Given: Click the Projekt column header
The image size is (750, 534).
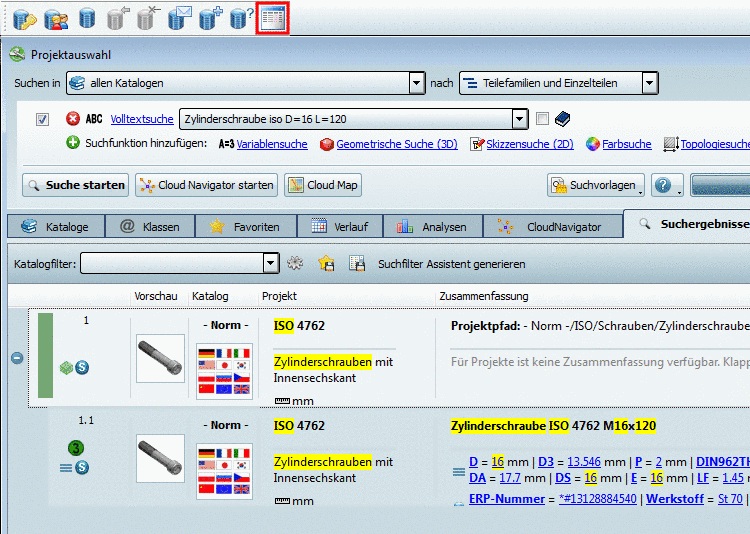Looking at the screenshot, I should (279, 296).
